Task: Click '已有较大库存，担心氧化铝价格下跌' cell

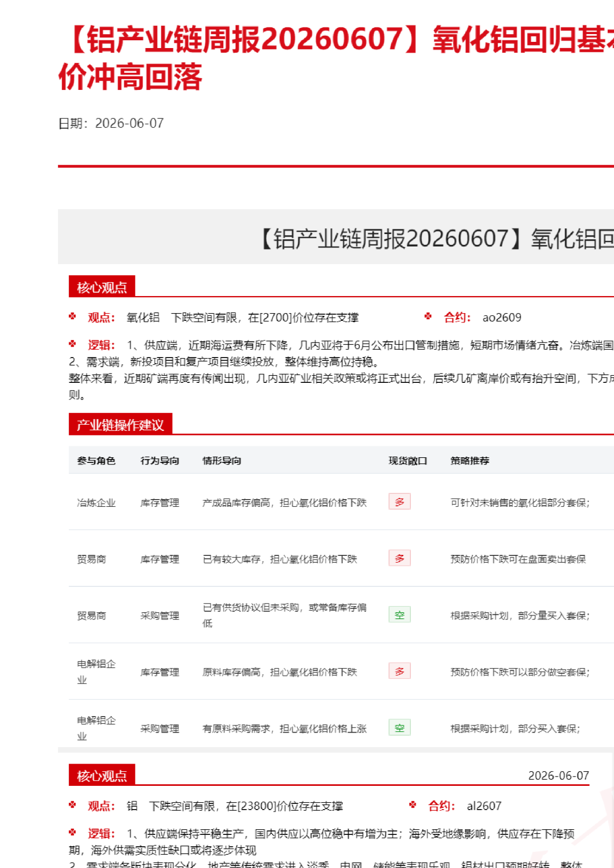Action: [x=280, y=559]
